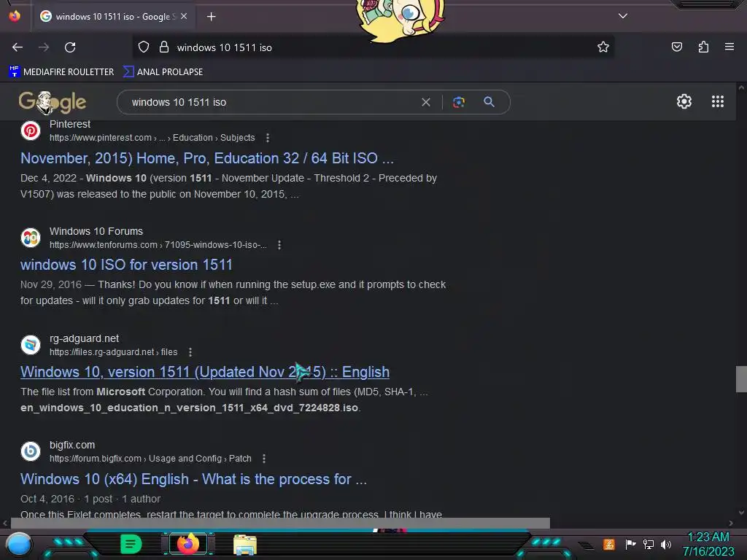
Task: Search by image with the Lens icon
Action: point(459,102)
